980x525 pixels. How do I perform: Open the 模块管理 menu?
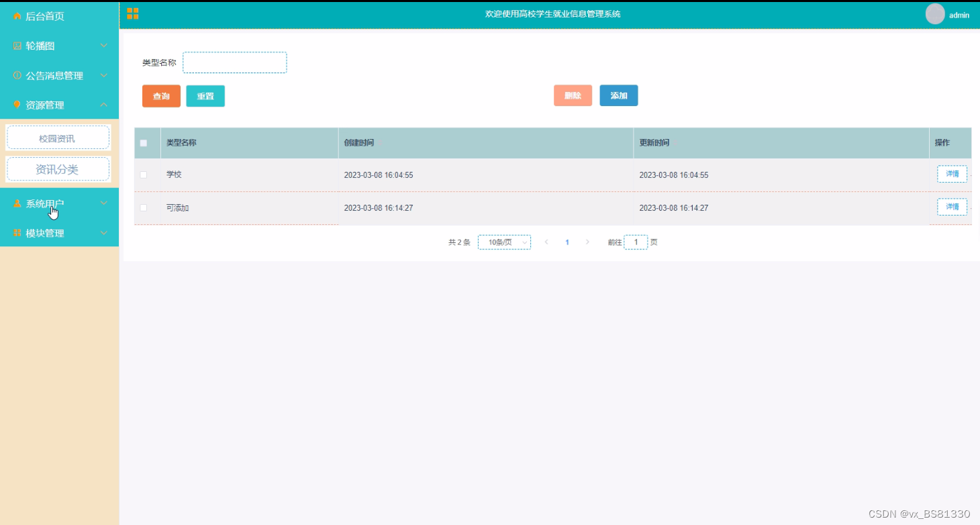tap(59, 233)
